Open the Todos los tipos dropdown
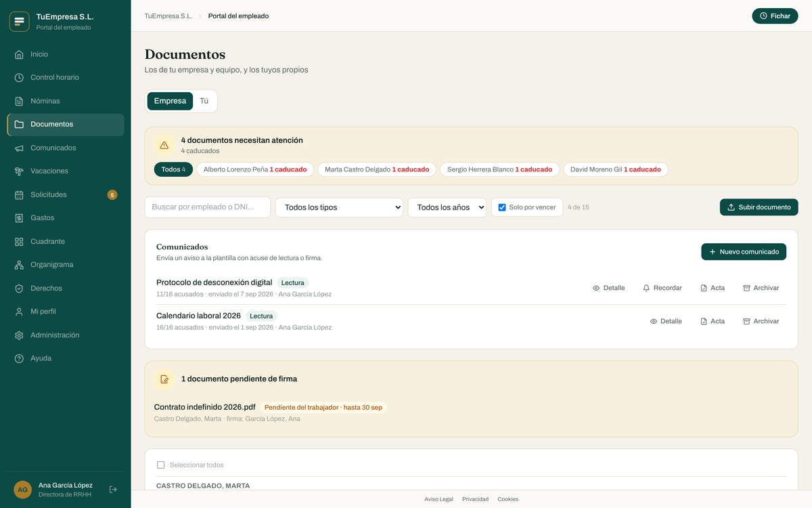 pyautogui.click(x=339, y=207)
